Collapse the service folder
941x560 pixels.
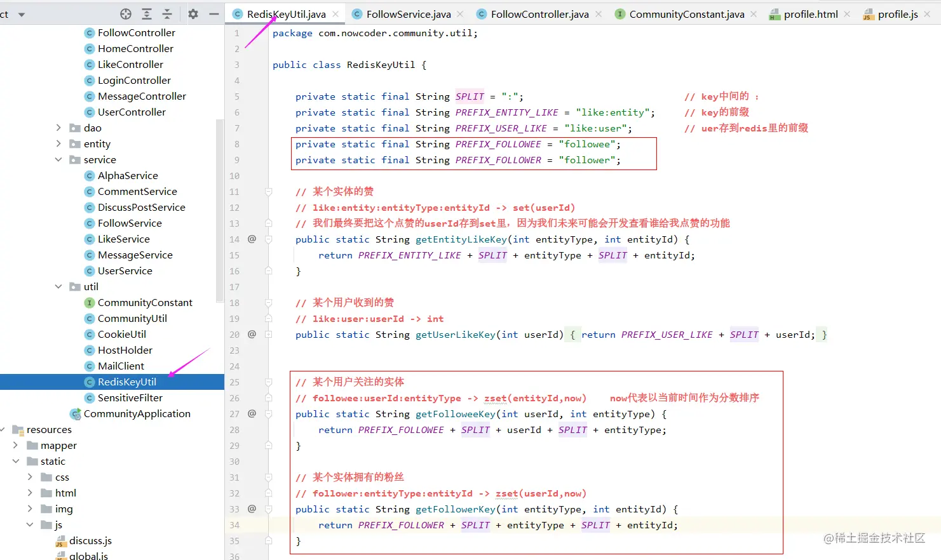tap(58, 159)
